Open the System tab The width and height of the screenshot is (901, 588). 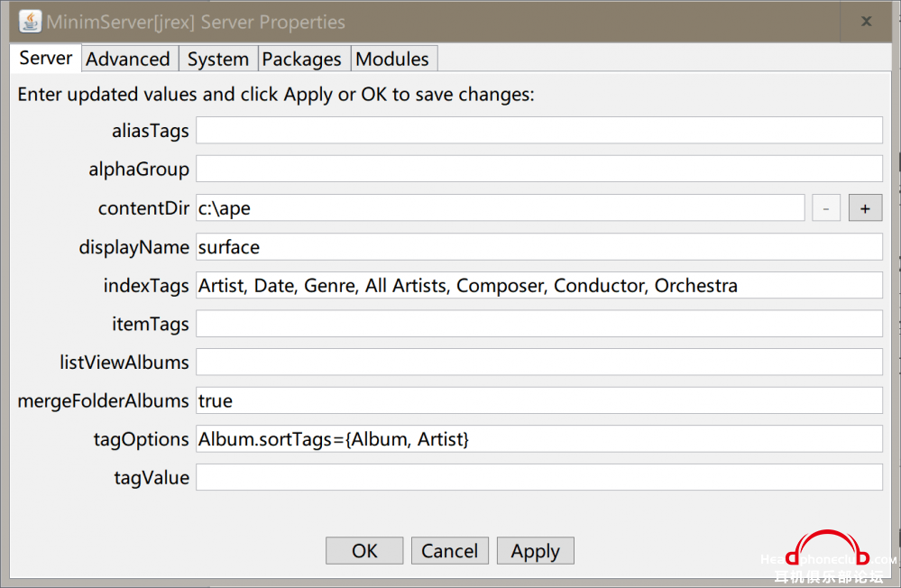click(218, 59)
